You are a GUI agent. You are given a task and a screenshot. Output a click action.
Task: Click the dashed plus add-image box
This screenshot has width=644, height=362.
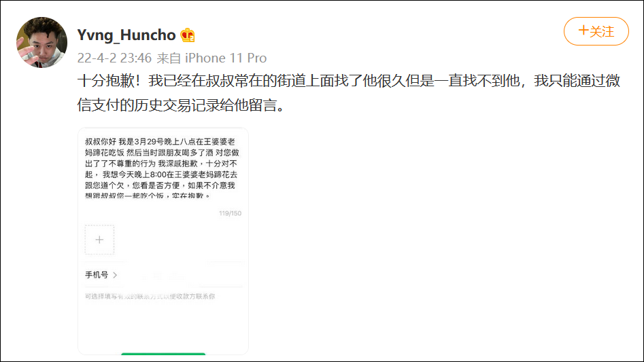point(99,240)
